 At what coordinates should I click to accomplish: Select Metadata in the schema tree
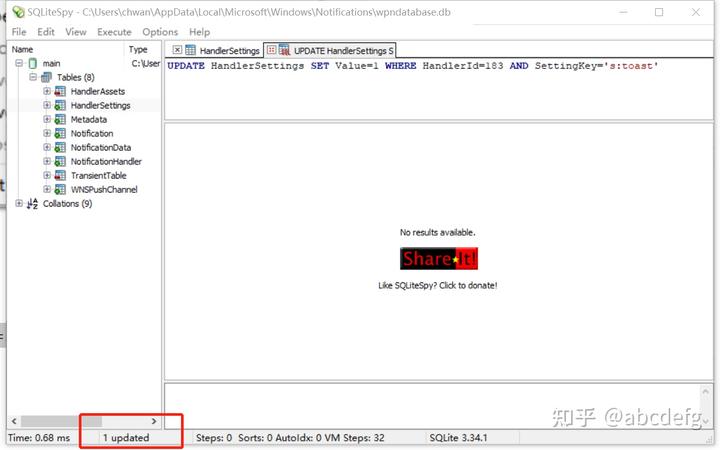(89, 119)
